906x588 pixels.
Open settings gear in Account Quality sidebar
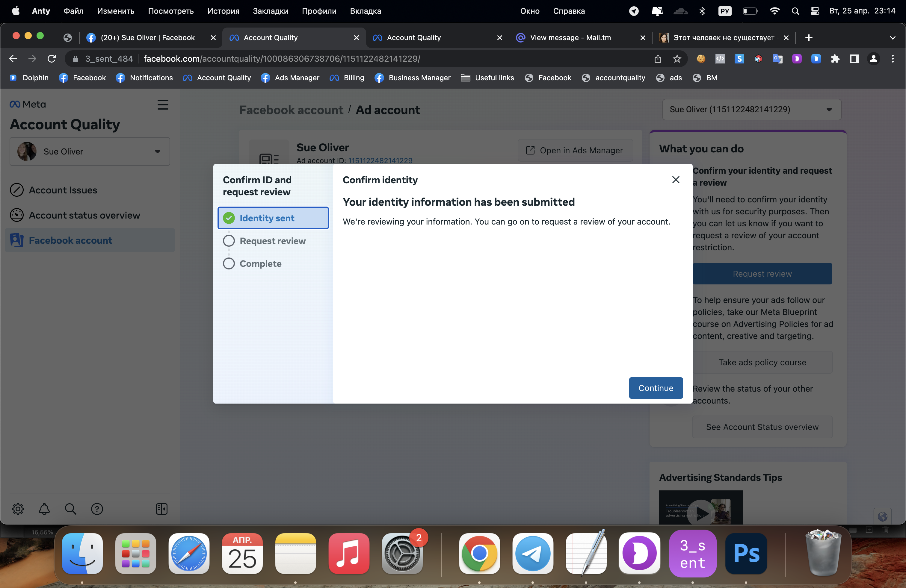click(18, 508)
